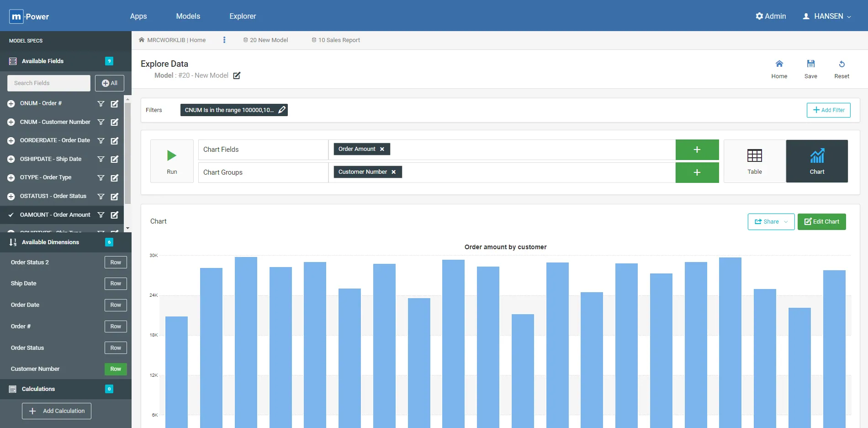Open the three-dot tab options menu
This screenshot has width=868, height=428.
pos(224,40)
